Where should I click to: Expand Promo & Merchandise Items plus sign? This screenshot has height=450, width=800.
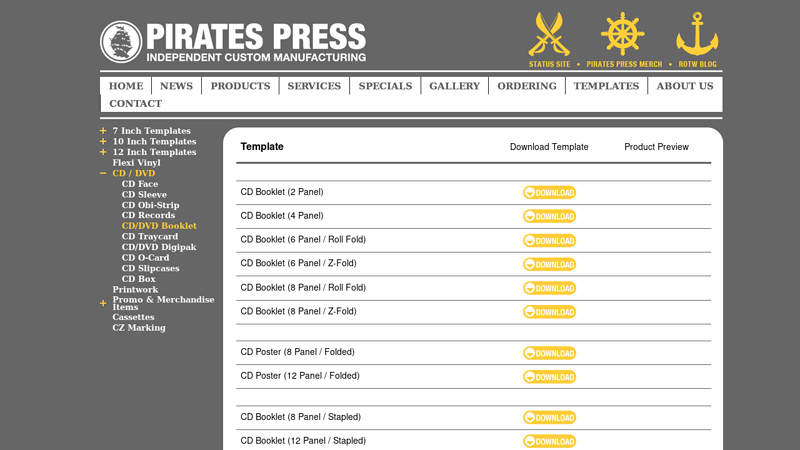pyautogui.click(x=103, y=303)
